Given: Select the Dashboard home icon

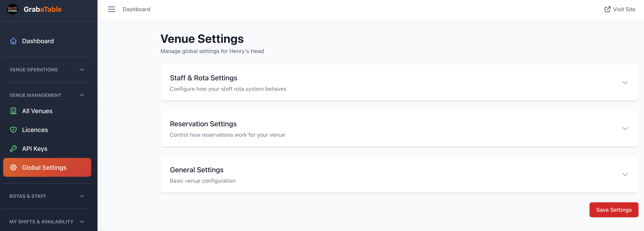Looking at the screenshot, I should click(x=13, y=41).
